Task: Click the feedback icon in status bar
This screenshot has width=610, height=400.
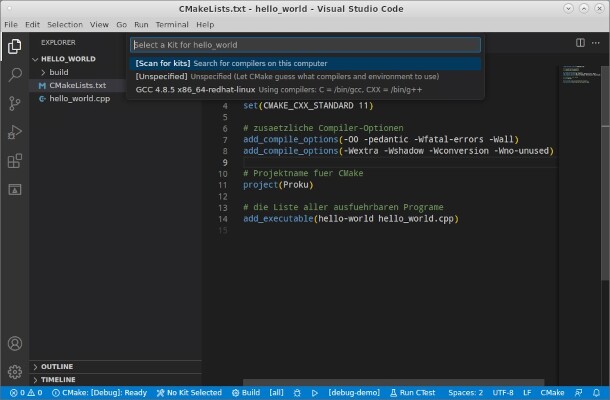Action: pos(578,393)
